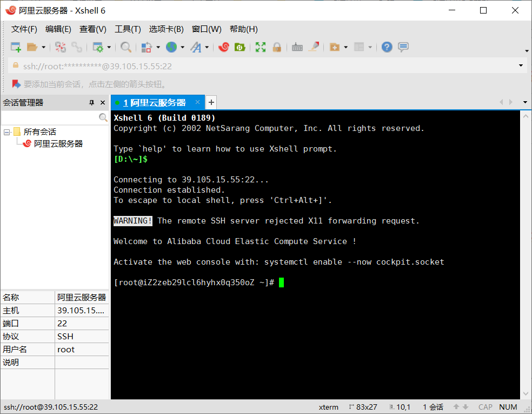Open toolbar options arrow at toolbar end
532x414 pixels.
[x=527, y=51]
